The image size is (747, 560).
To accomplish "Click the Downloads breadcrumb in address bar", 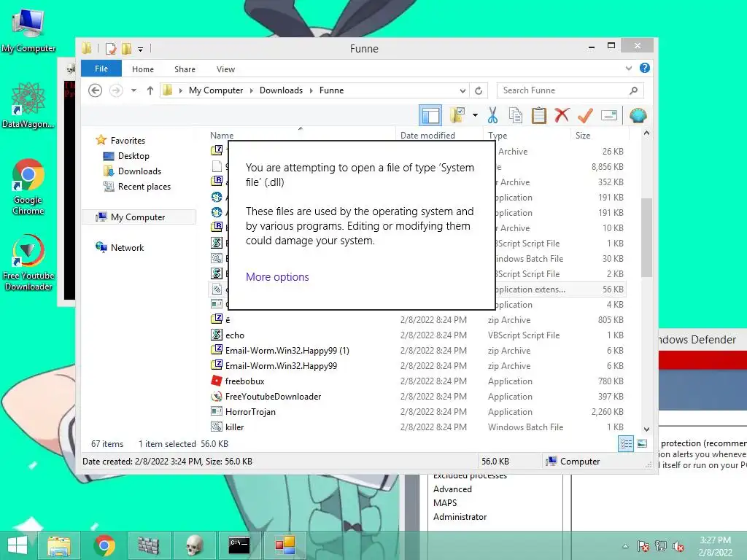I will [281, 90].
